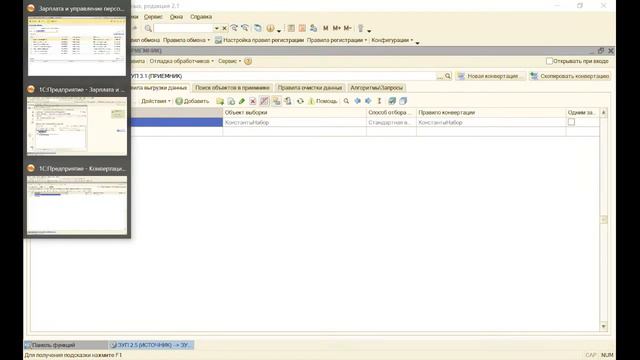Expand the Правила регистрации dropdown

pyautogui.click(x=337, y=40)
